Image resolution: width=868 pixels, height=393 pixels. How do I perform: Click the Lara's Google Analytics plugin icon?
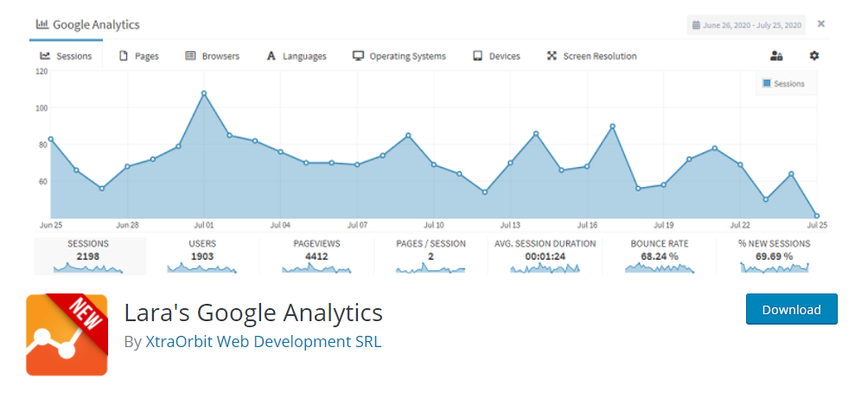(x=67, y=335)
